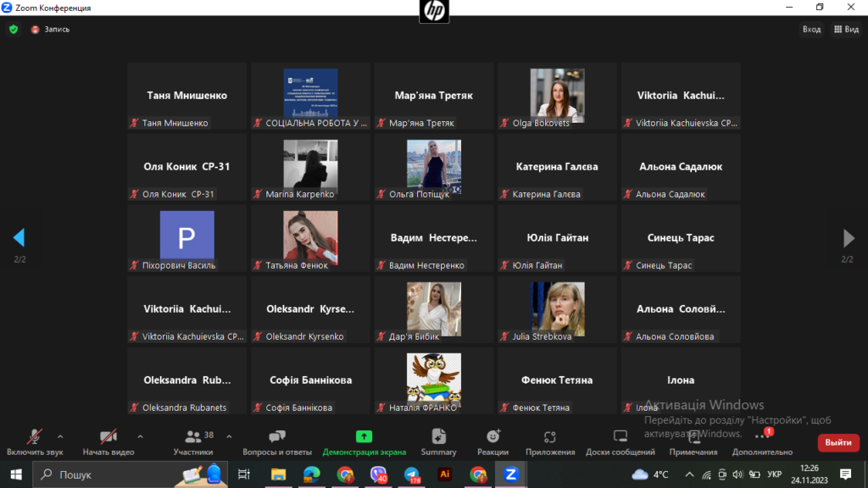Open Telegram from the Windows taskbar
868x488 pixels.
point(411,474)
